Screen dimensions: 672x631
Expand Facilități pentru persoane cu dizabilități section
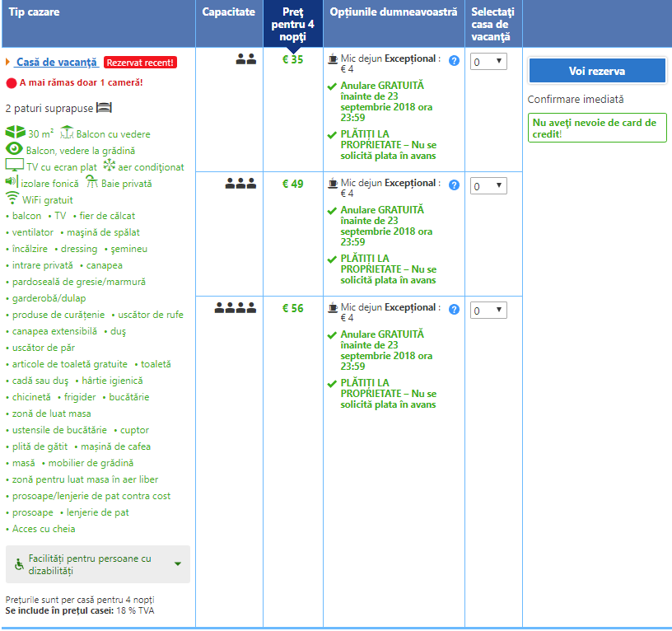[98, 564]
